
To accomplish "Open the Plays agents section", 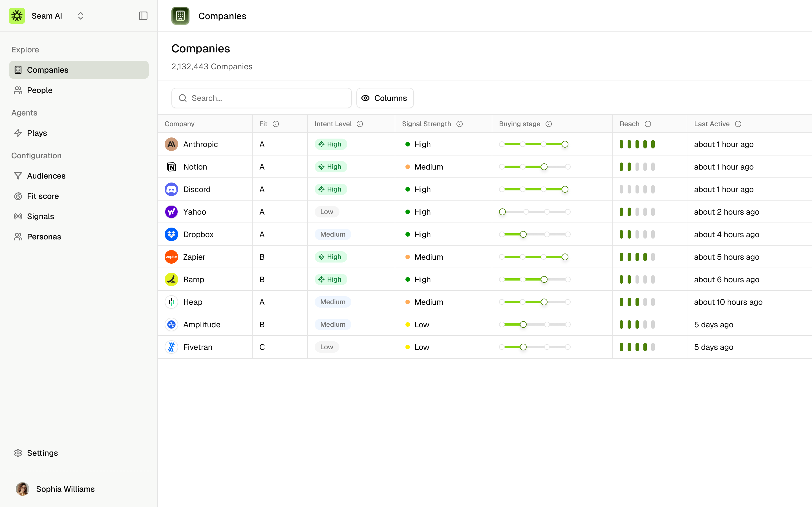I will tap(37, 133).
